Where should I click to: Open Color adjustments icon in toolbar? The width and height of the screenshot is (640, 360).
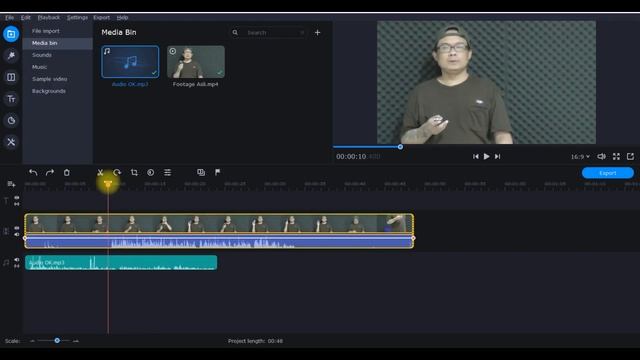click(x=151, y=173)
